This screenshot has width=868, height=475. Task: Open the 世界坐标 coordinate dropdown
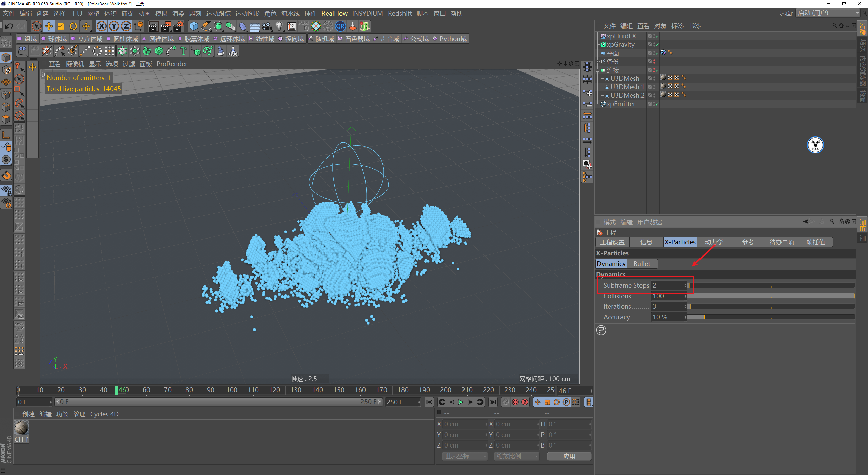(x=465, y=456)
